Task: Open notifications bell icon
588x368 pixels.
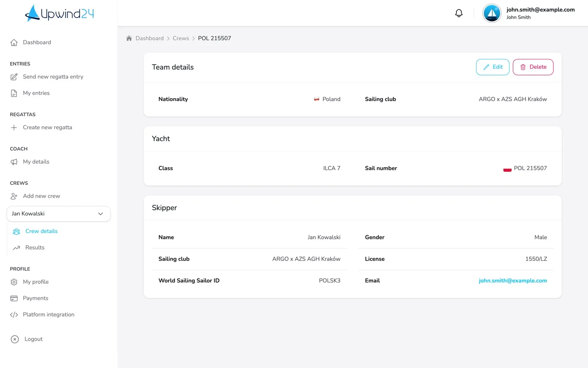Action: click(x=459, y=13)
